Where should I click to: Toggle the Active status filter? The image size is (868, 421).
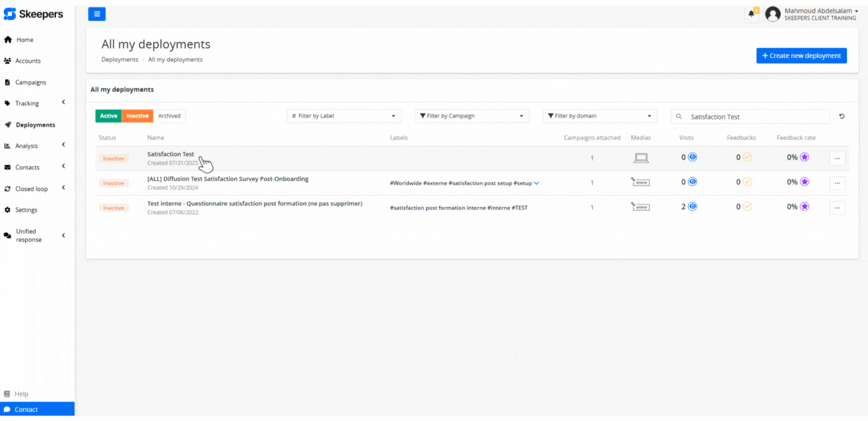point(108,116)
